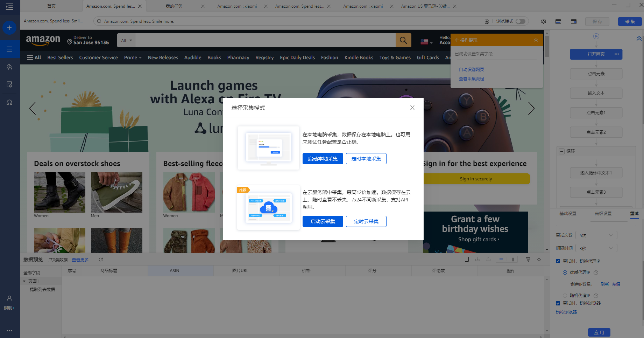Collapse the flow panel with blue double chevron

639,39
